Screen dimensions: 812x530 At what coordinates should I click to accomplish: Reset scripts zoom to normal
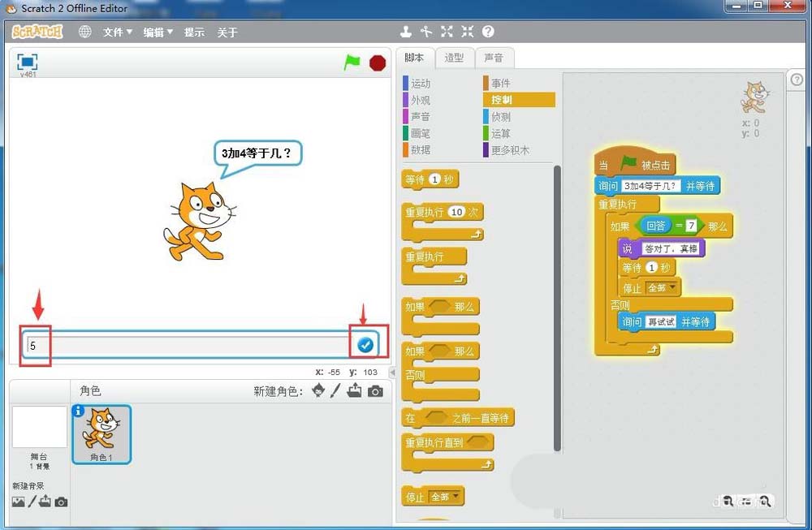pos(745,501)
